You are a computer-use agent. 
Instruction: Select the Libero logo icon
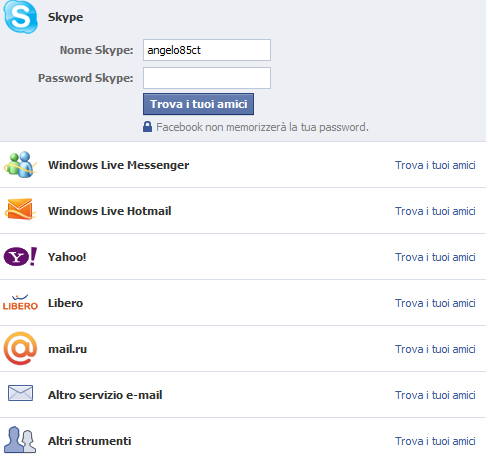coord(20,302)
